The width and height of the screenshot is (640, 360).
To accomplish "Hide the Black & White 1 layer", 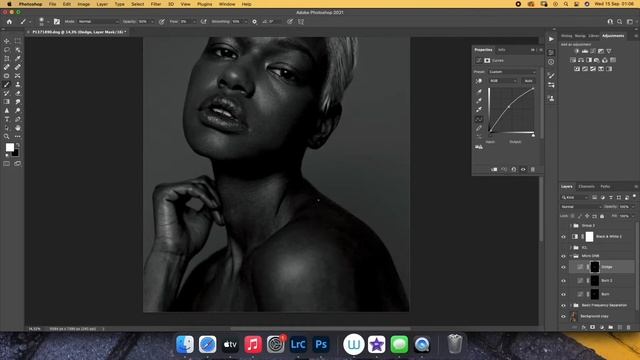I will pos(563,237).
